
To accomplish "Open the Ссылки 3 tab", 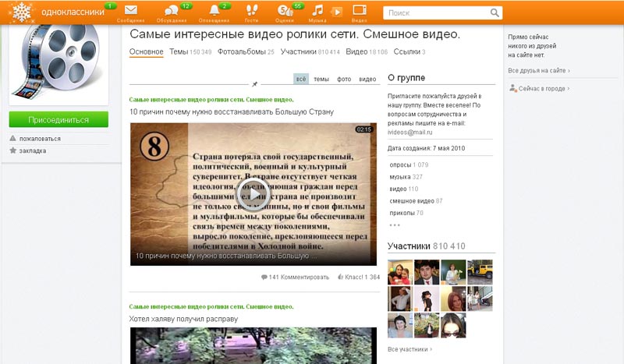I will coord(409,51).
